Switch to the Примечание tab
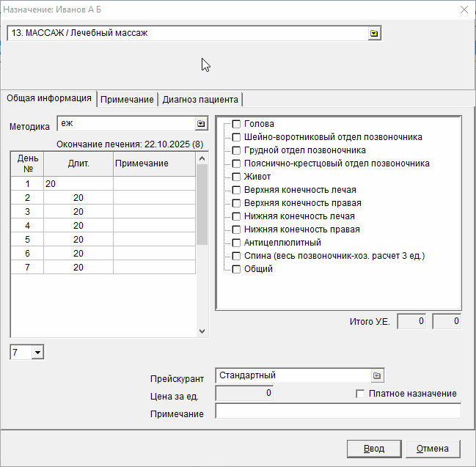The width and height of the screenshot is (476, 467). (x=127, y=100)
